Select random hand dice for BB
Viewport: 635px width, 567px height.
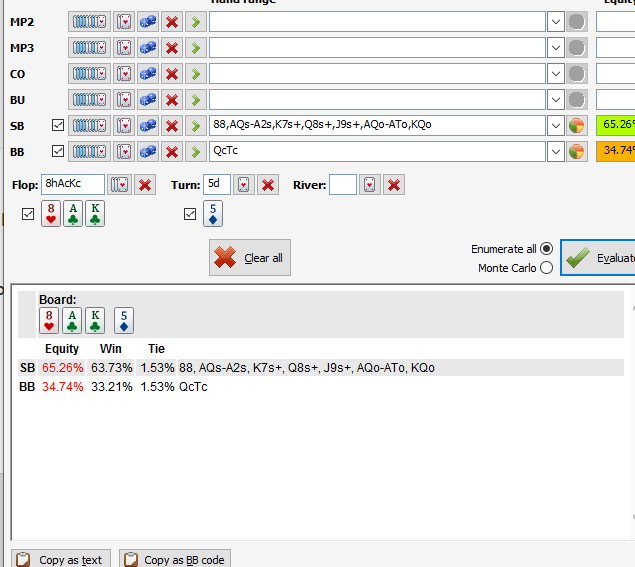[x=148, y=152]
